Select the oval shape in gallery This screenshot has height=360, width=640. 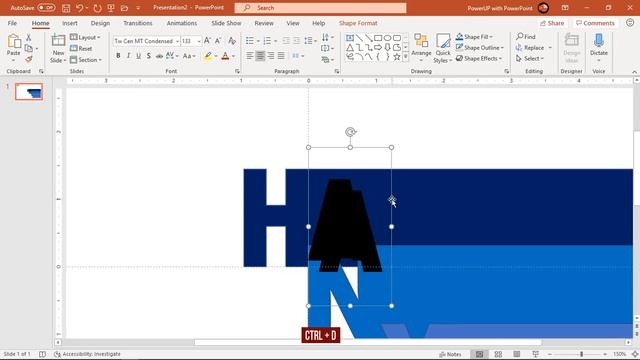click(387, 38)
